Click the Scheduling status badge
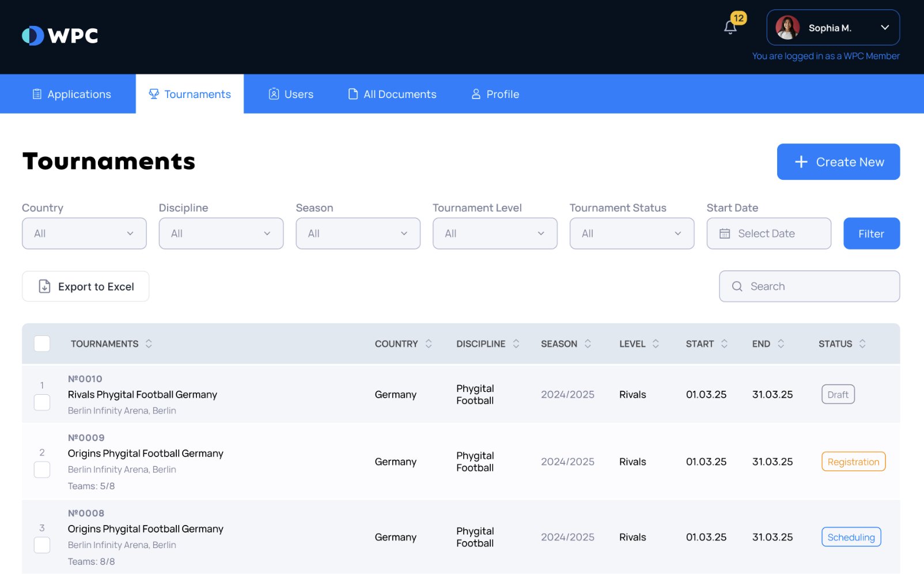This screenshot has height=574, width=924. (x=851, y=537)
